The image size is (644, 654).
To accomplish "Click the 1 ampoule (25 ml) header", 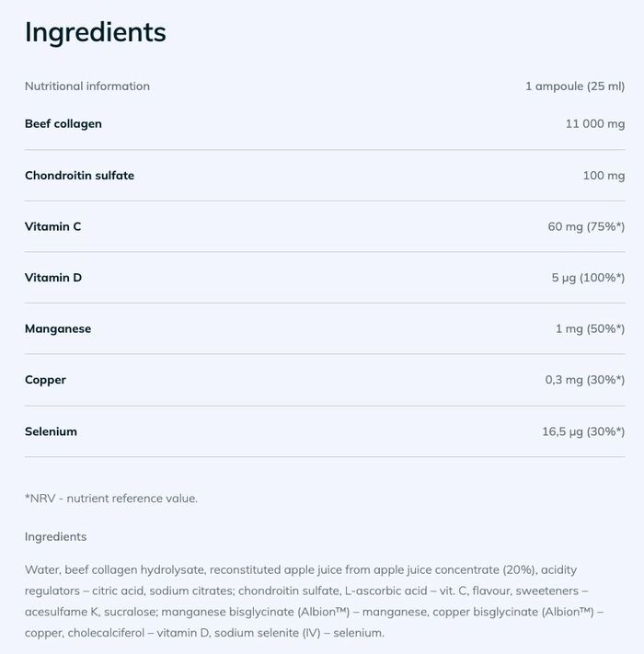I will tap(574, 86).
